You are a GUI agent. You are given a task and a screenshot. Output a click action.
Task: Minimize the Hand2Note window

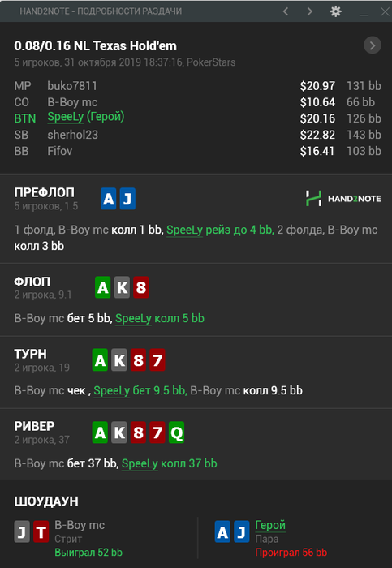(364, 11)
